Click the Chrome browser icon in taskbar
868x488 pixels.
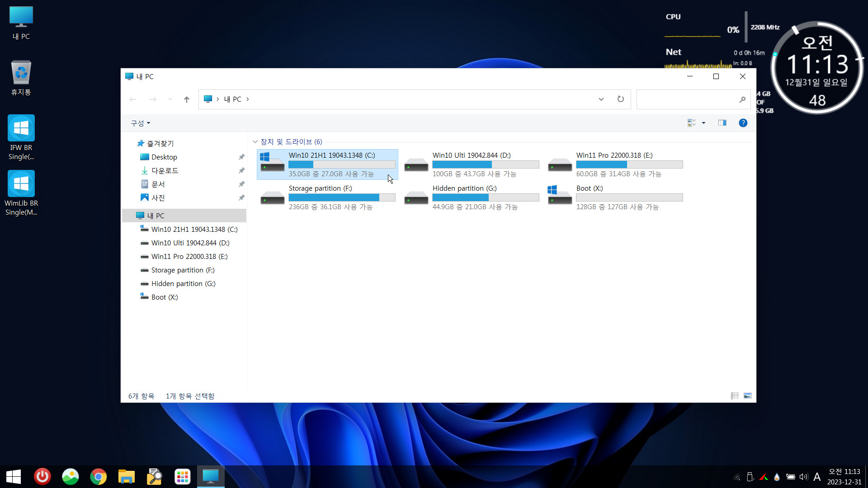pos(98,476)
